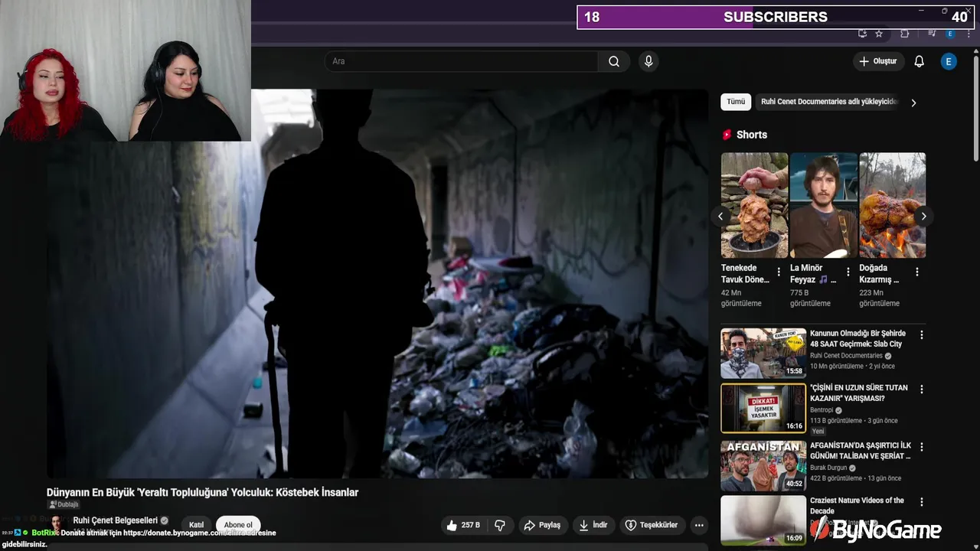Dislike the video with thumbs down
Screen dimensions: 980x551
[x=500, y=525]
